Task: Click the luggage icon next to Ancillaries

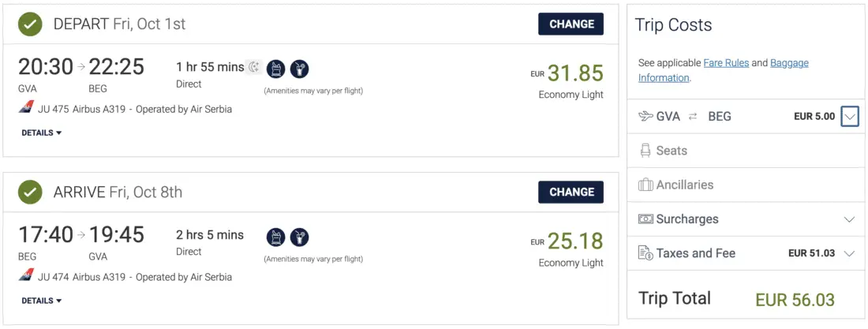Action: click(x=645, y=185)
